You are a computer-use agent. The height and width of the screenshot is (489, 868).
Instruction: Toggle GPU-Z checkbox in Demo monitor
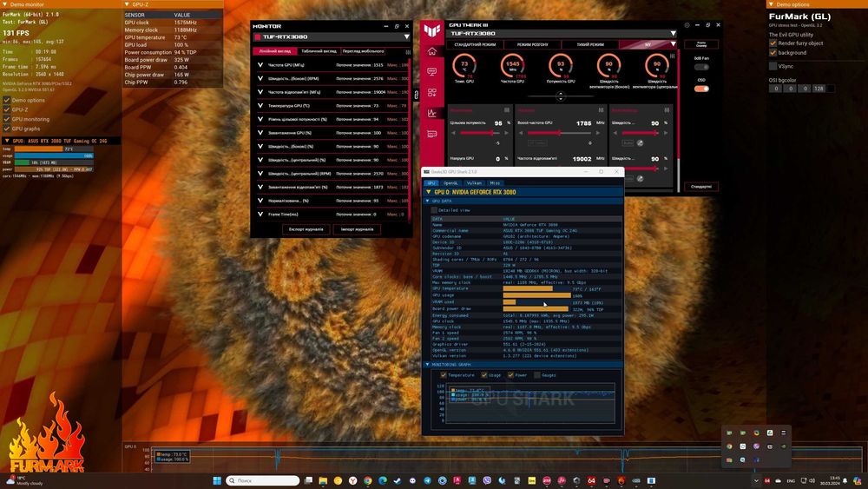(7, 109)
